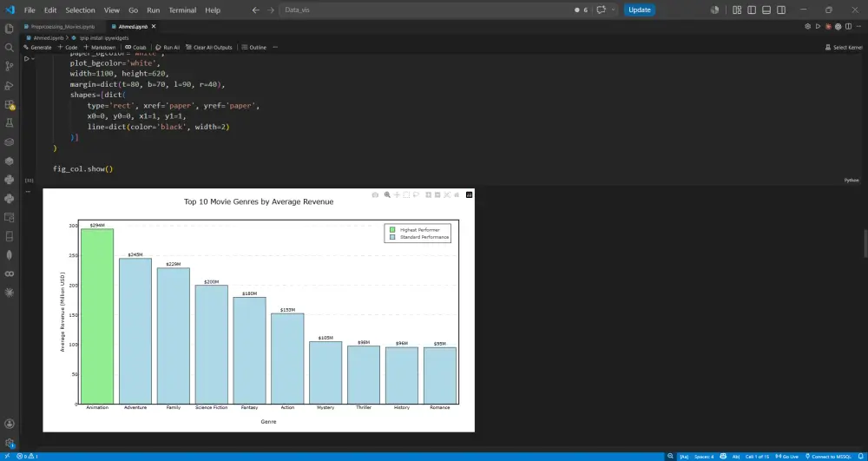Open the Testing flask view
Screen dimensions: 868x461
(9, 123)
